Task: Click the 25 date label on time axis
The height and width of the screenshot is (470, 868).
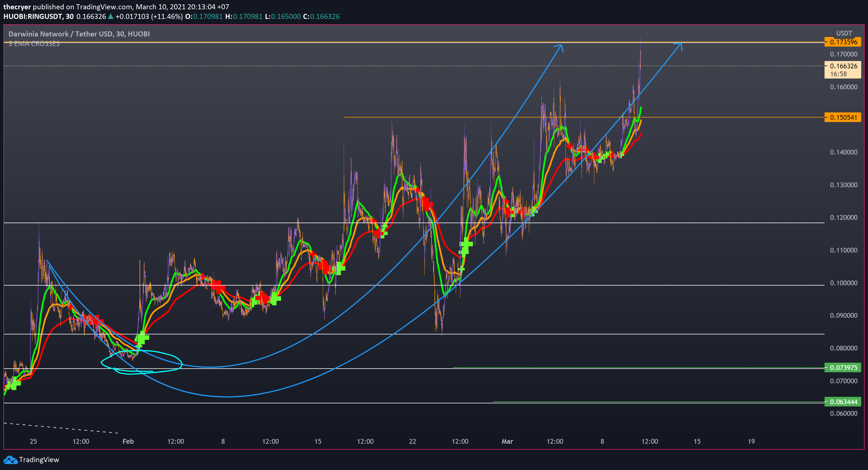Action: pyautogui.click(x=33, y=441)
